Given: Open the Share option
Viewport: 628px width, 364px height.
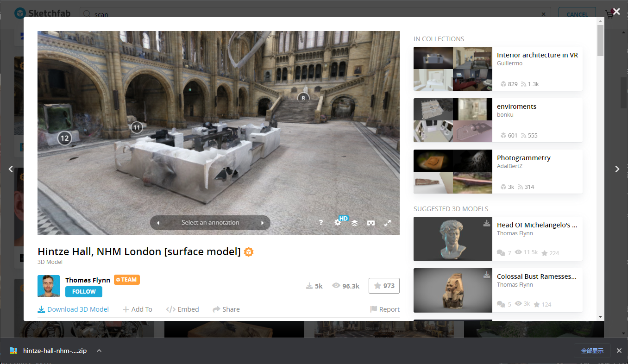Looking at the screenshot, I should pyautogui.click(x=226, y=309).
